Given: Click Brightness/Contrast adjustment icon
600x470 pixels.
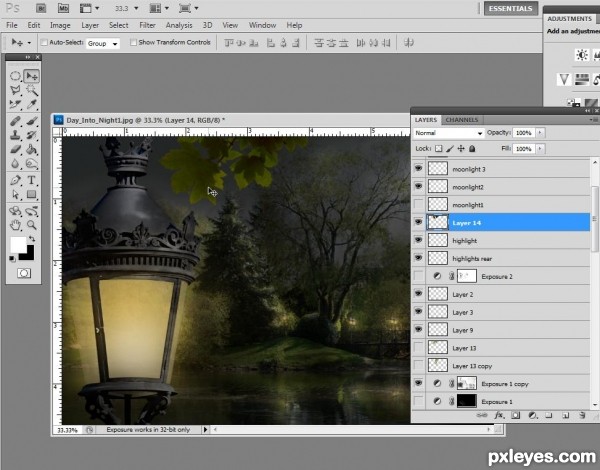Looking at the screenshot, I should coord(582,55).
